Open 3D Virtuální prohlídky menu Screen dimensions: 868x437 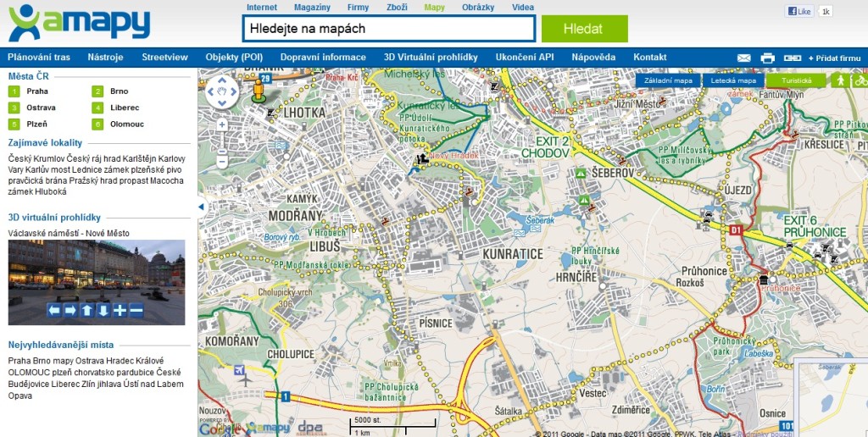pos(431,57)
